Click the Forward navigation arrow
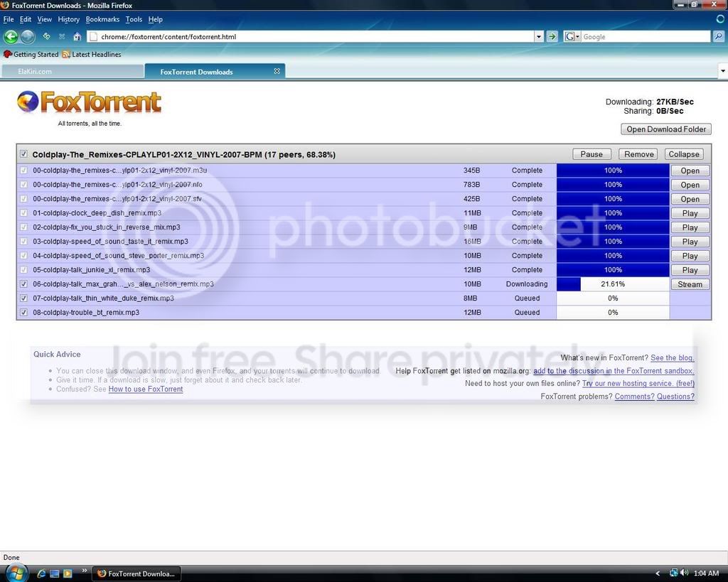728x582 pixels. point(28,36)
